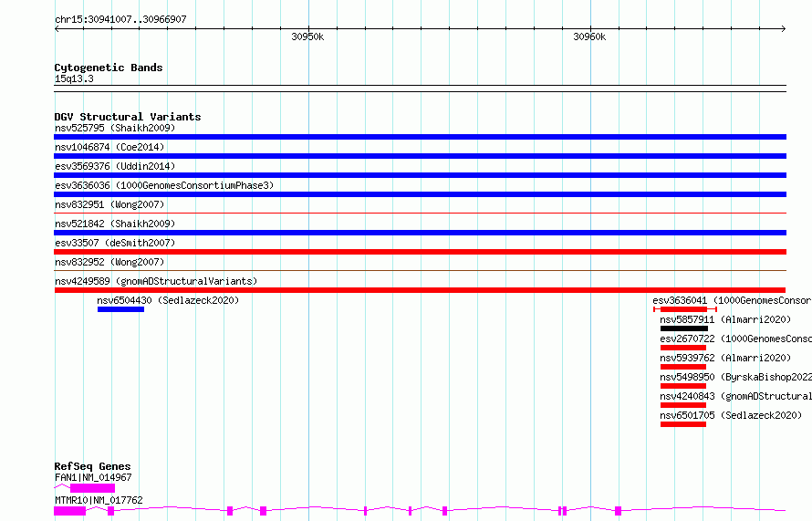Click the right arrowhead of the ruler
812x521 pixels.
[784, 28]
